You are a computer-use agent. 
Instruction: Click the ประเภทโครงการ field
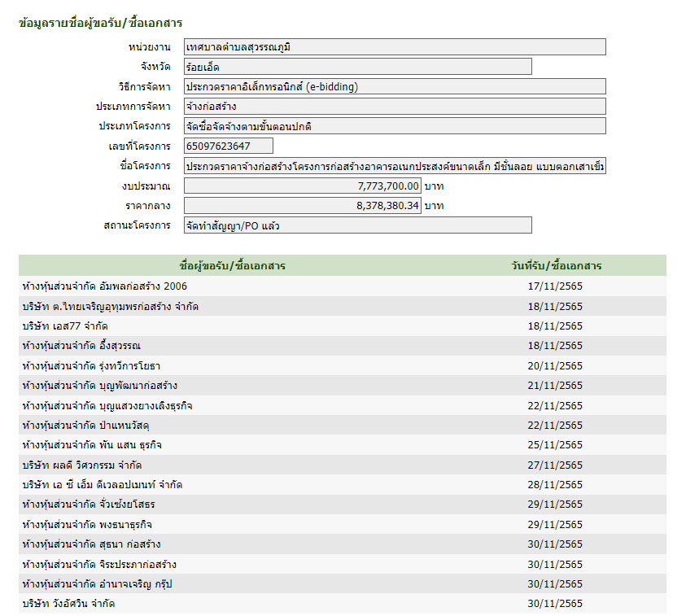coord(395,126)
